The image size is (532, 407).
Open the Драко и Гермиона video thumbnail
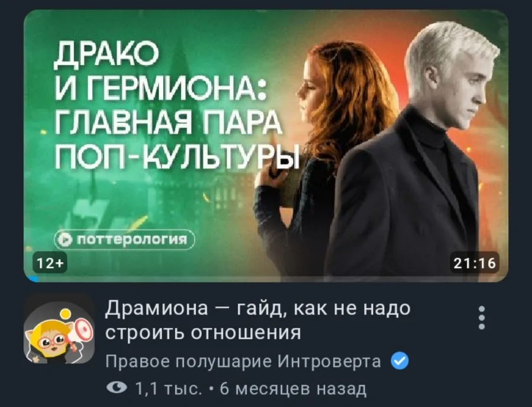tap(266, 146)
